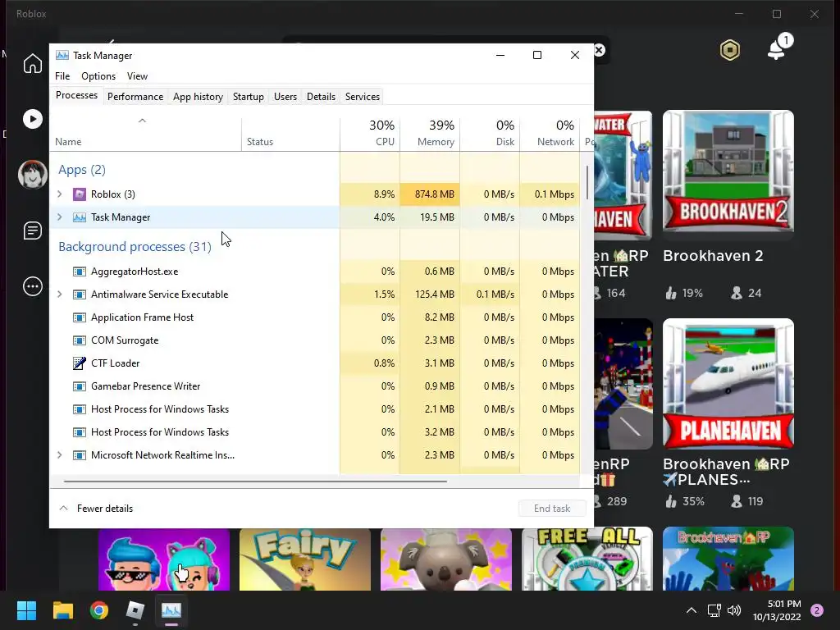Screen dimensions: 840x630
Task: Click the Roblox play circle icon in sidebar
Action: 33,119
